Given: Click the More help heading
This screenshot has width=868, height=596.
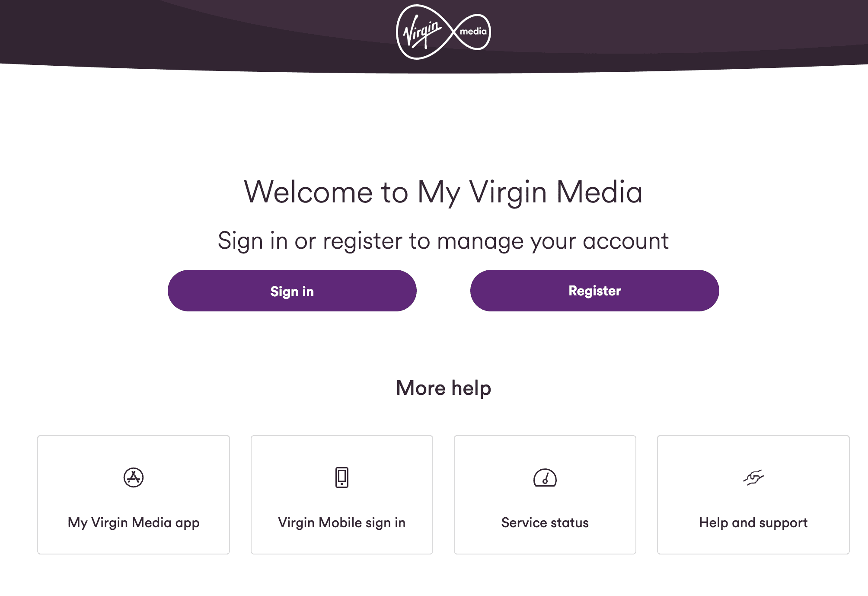Looking at the screenshot, I should pos(444,388).
